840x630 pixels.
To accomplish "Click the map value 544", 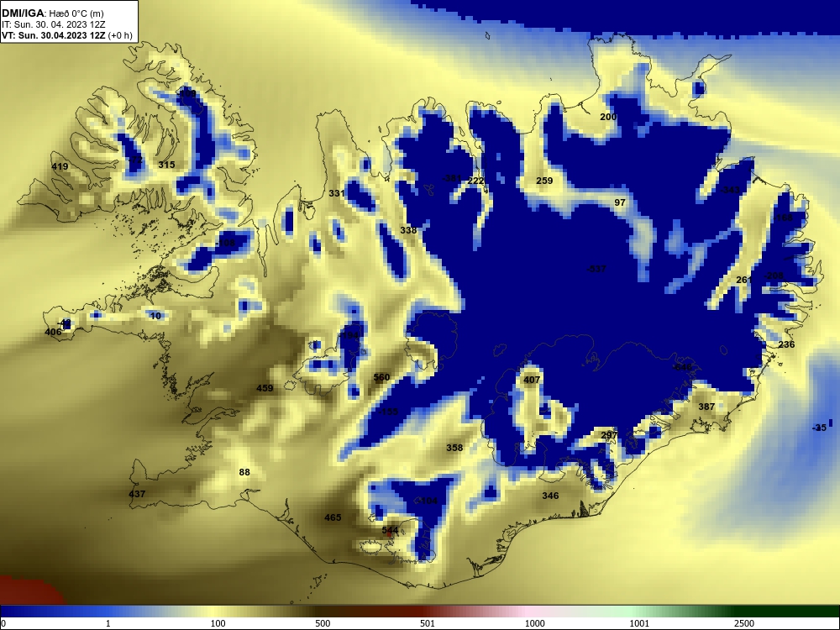I will 390,531.
